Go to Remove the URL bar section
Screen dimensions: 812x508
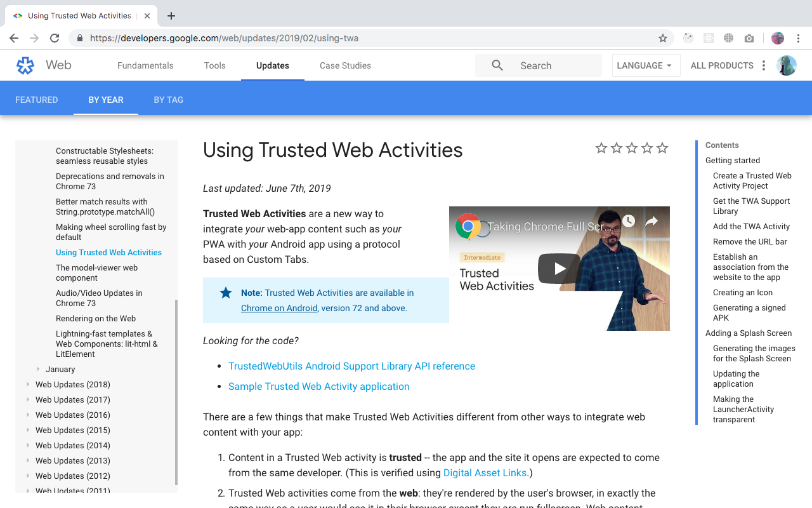750,242
